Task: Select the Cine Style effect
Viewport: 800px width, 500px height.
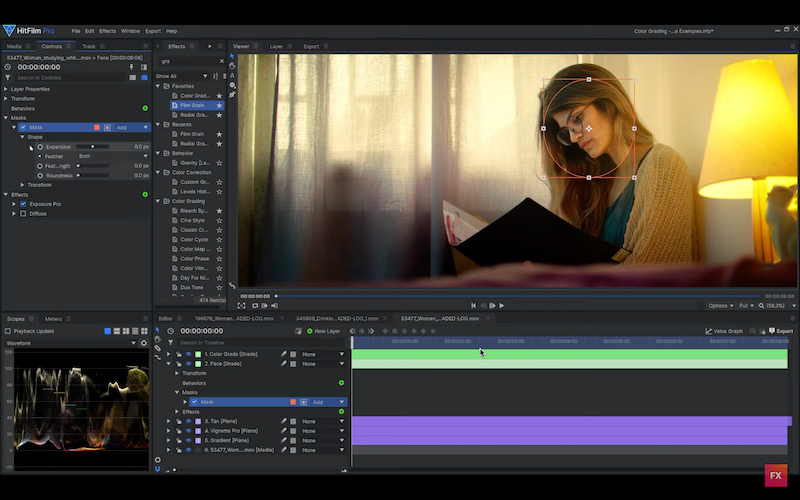Action: (x=192, y=220)
